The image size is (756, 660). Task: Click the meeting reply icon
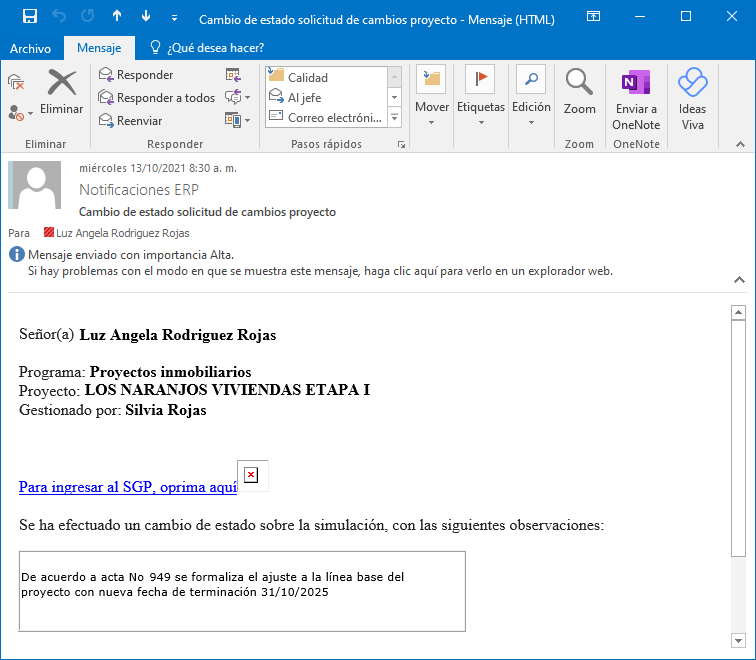[x=233, y=75]
